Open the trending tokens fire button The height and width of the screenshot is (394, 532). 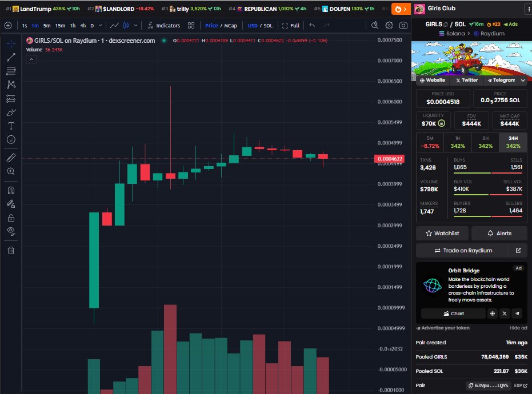401,9
